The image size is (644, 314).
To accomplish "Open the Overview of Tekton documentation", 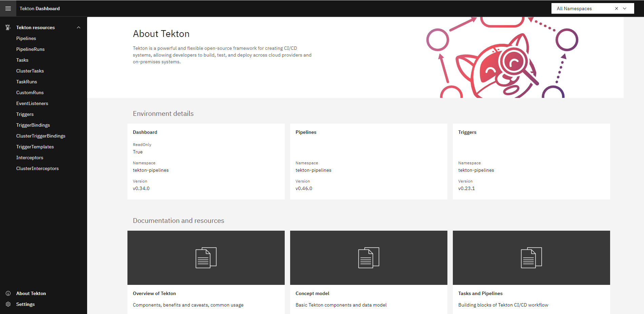I will pyautogui.click(x=154, y=293).
